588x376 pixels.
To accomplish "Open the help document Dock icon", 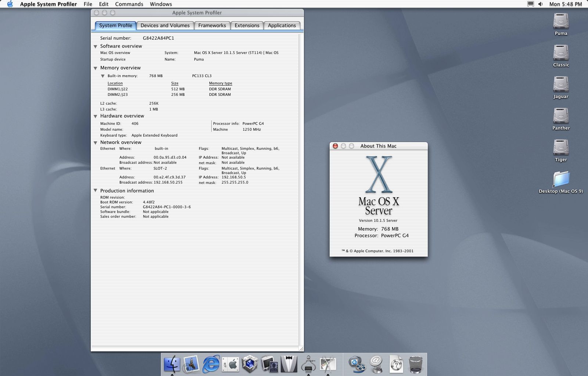I will tap(396, 364).
